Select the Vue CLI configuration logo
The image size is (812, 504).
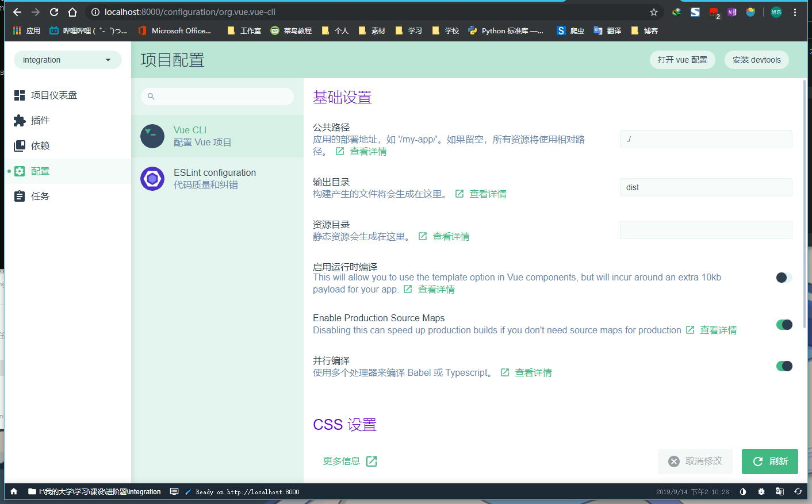pos(152,136)
